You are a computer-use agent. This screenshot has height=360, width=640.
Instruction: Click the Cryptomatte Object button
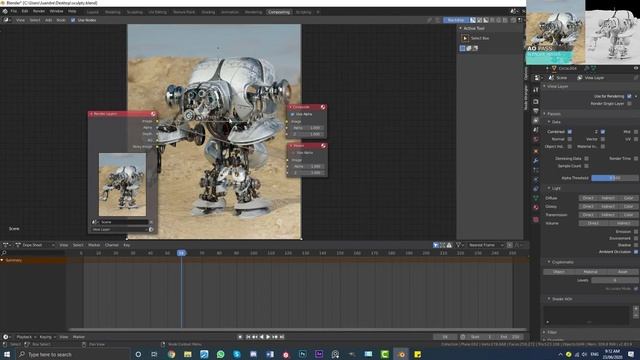(x=559, y=272)
